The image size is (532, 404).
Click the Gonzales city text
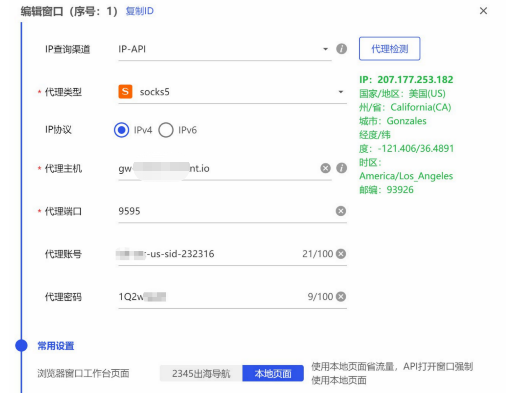coord(407,121)
